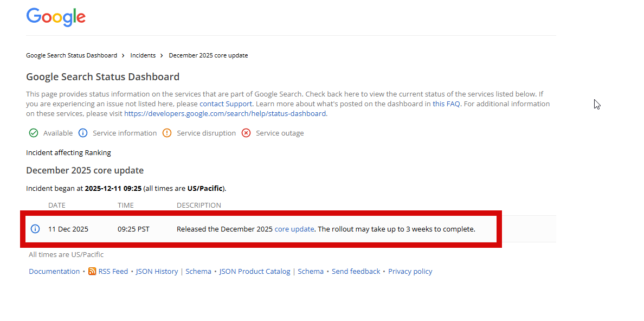Open core update link in description

pyautogui.click(x=294, y=229)
